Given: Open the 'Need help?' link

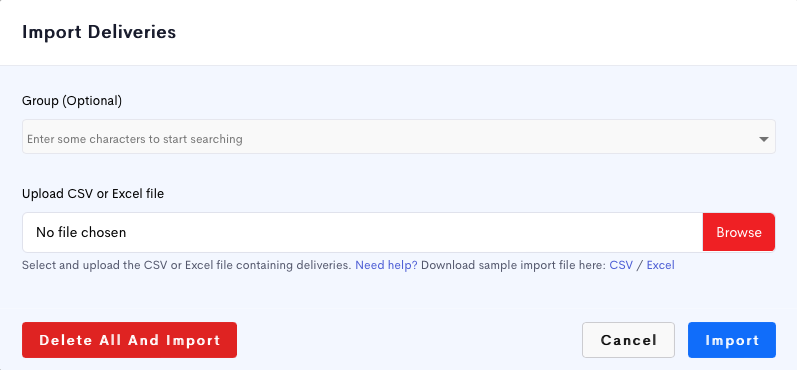Looking at the screenshot, I should coord(386,265).
